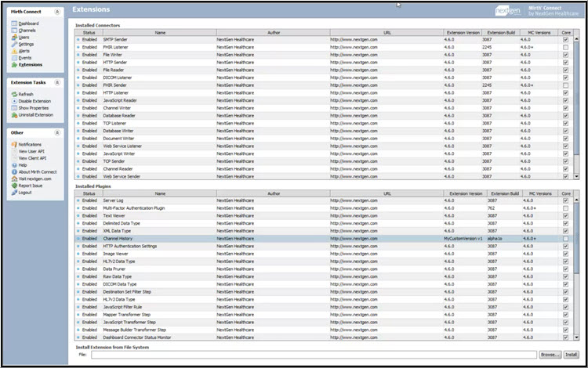Collapse the Other panel

coord(57,132)
